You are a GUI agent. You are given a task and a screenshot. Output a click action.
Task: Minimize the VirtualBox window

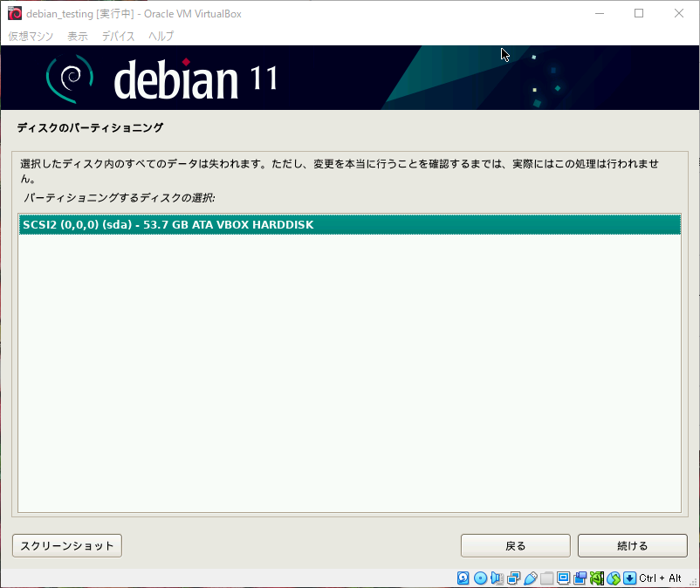[x=600, y=13]
